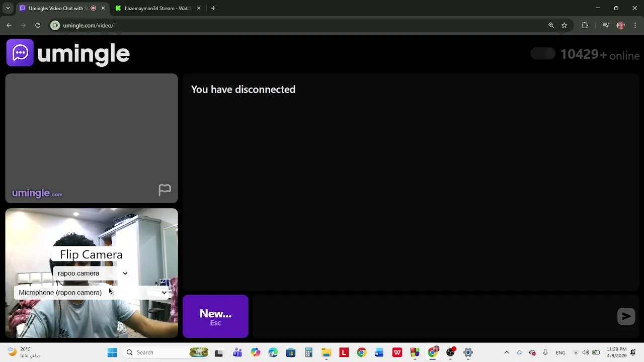Reload the page

38,25
